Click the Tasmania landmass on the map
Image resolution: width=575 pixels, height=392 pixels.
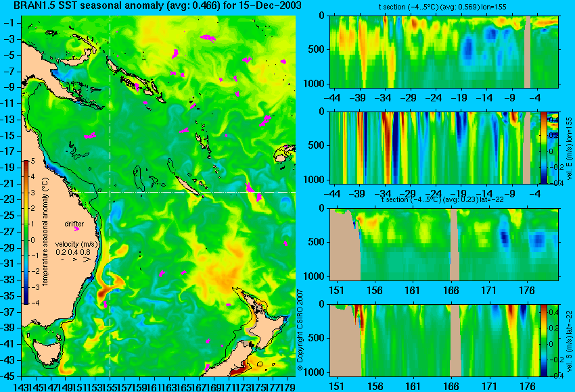[x=47, y=353]
